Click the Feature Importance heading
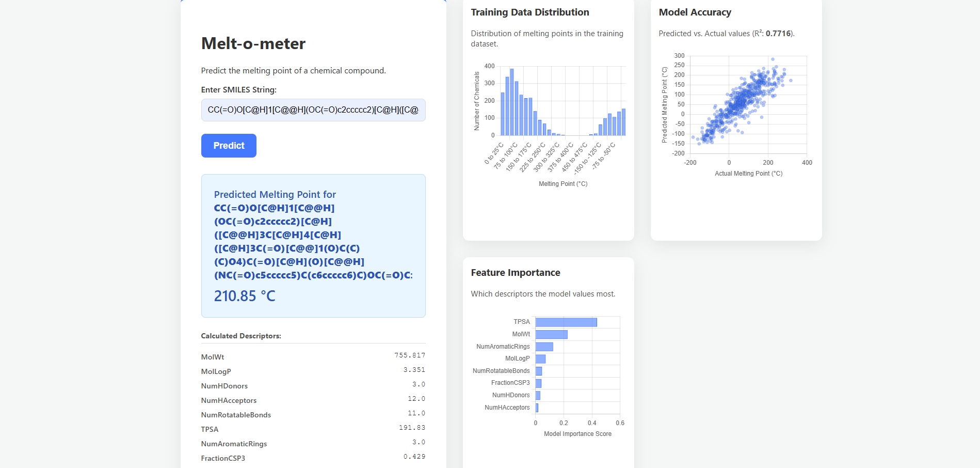This screenshot has width=980, height=468. pyautogui.click(x=515, y=273)
